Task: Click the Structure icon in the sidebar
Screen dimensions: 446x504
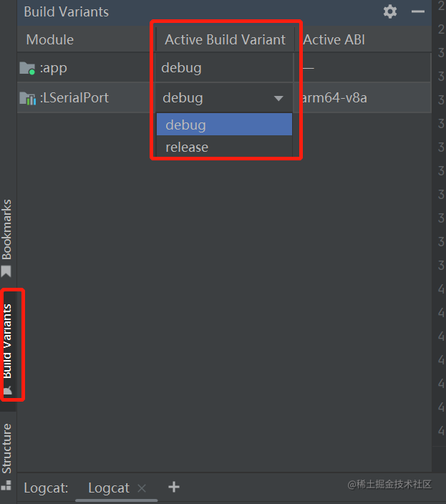Action: click(6, 485)
